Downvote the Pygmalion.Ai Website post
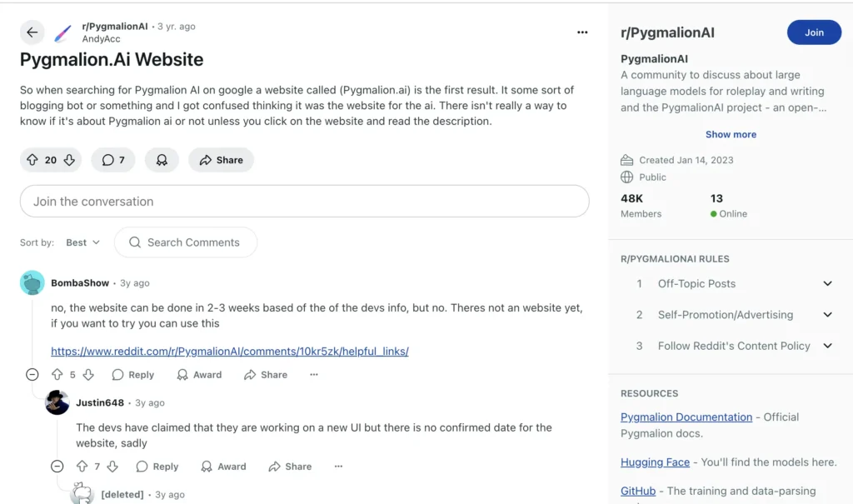Viewport: 853px width, 504px height. [69, 160]
